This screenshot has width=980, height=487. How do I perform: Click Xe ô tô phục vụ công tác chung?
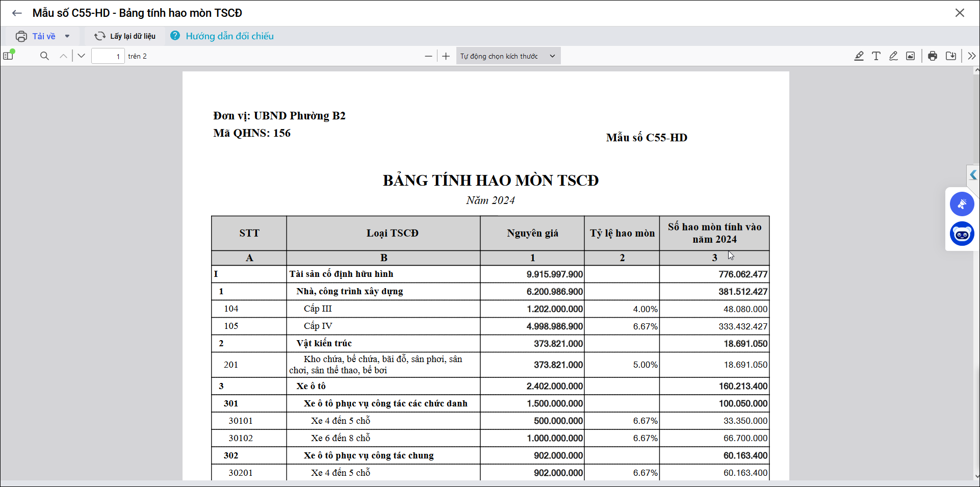[x=369, y=455]
